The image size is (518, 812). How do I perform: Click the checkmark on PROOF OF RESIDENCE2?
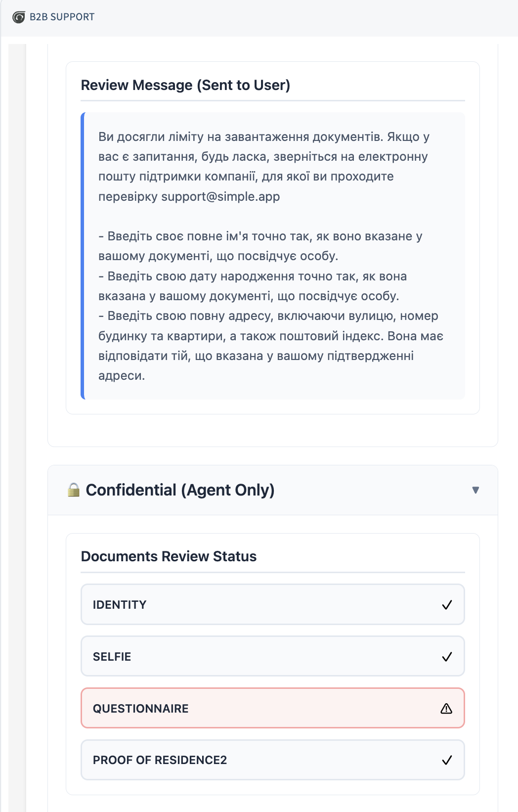pos(447,760)
